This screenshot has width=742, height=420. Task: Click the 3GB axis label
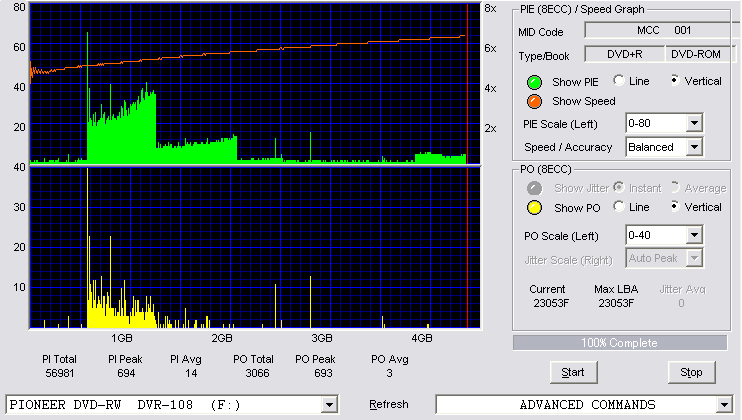click(x=321, y=338)
